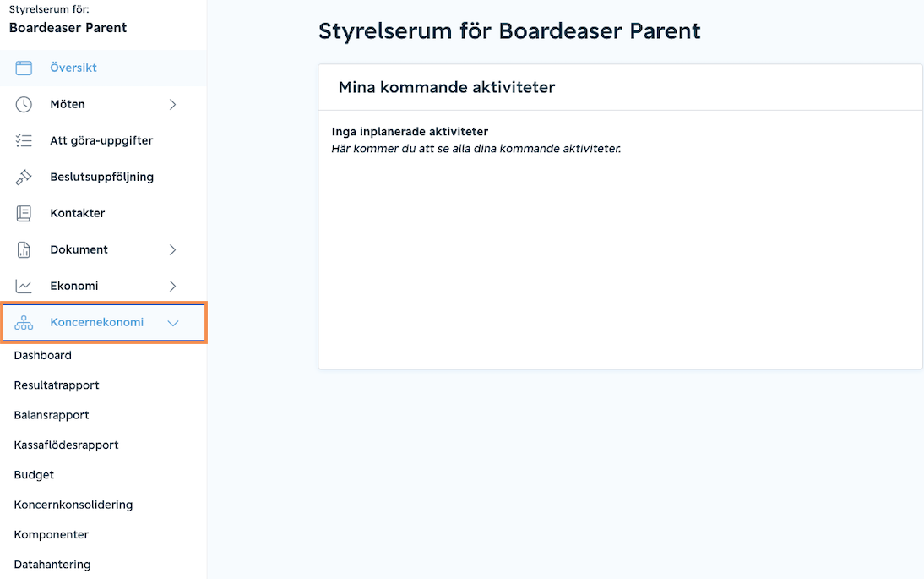This screenshot has height=579, width=924.
Task: Select Koncernkonsolidering in the sidebar
Action: coord(73,505)
